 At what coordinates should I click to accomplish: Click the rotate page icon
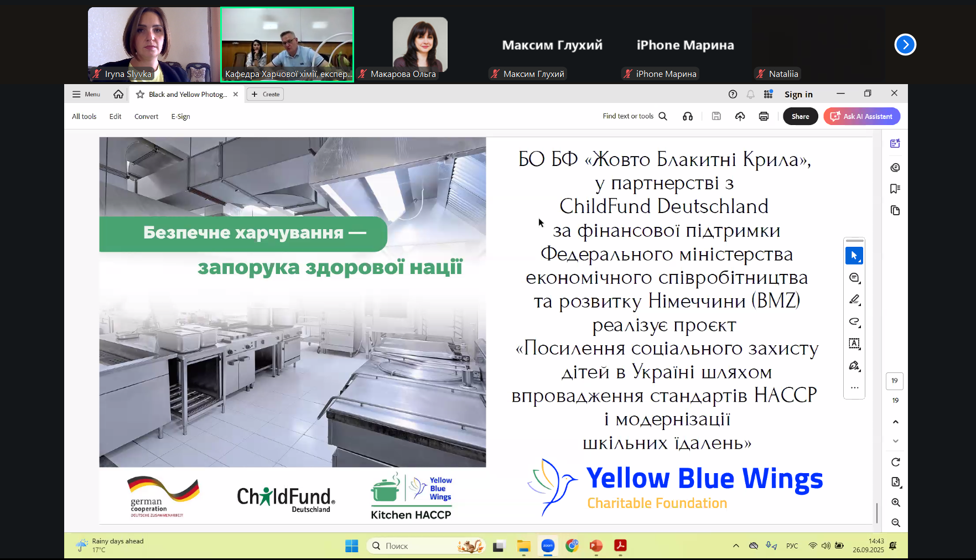[x=895, y=462]
